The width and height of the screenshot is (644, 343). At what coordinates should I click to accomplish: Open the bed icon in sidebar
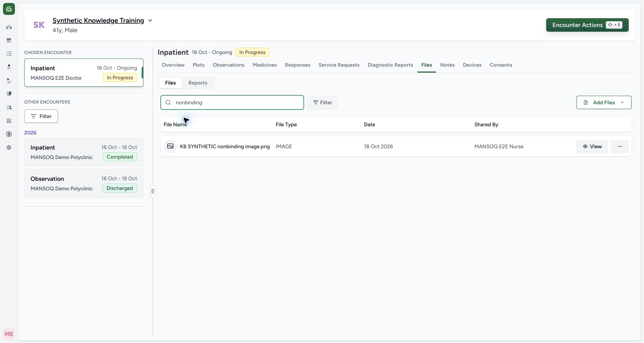pyautogui.click(x=9, y=121)
